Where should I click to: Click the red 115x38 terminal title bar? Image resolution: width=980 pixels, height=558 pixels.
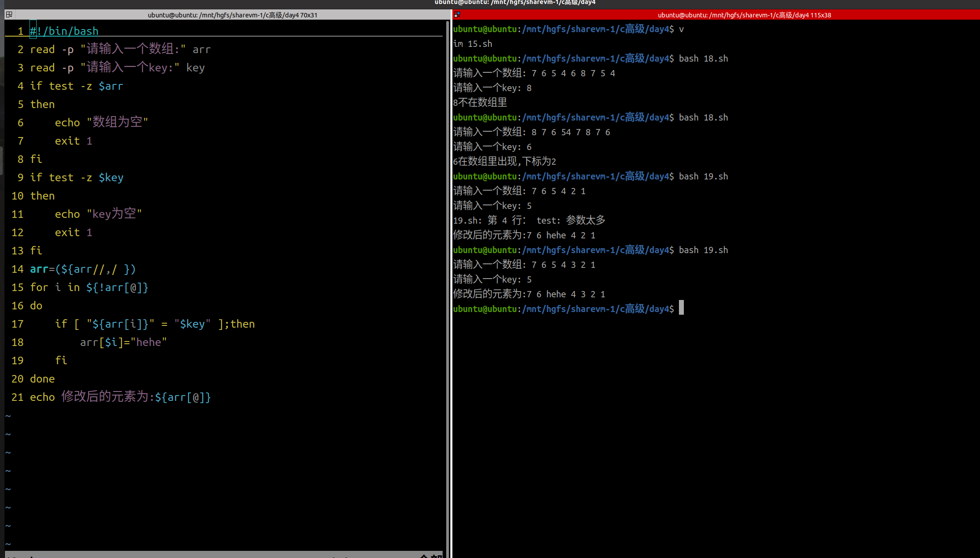point(744,15)
